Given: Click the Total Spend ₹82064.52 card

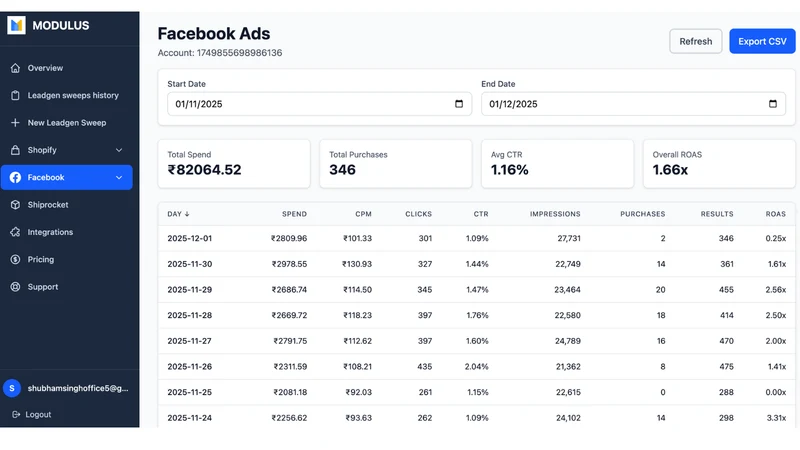Looking at the screenshot, I should (x=234, y=164).
